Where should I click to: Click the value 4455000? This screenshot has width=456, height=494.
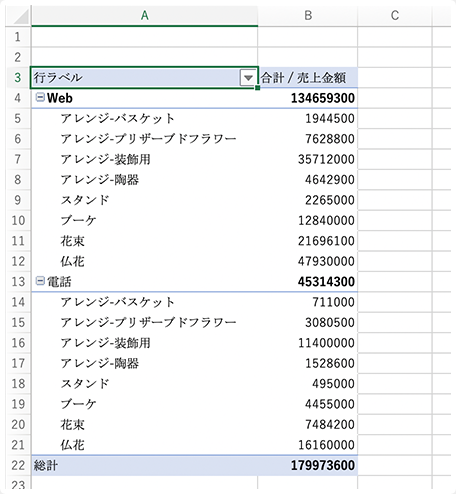coord(330,404)
